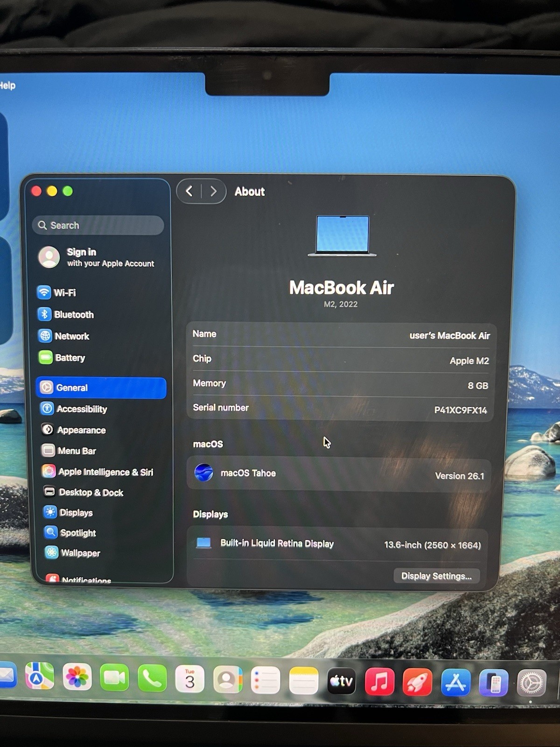Minimize window with the yellow button

52,191
